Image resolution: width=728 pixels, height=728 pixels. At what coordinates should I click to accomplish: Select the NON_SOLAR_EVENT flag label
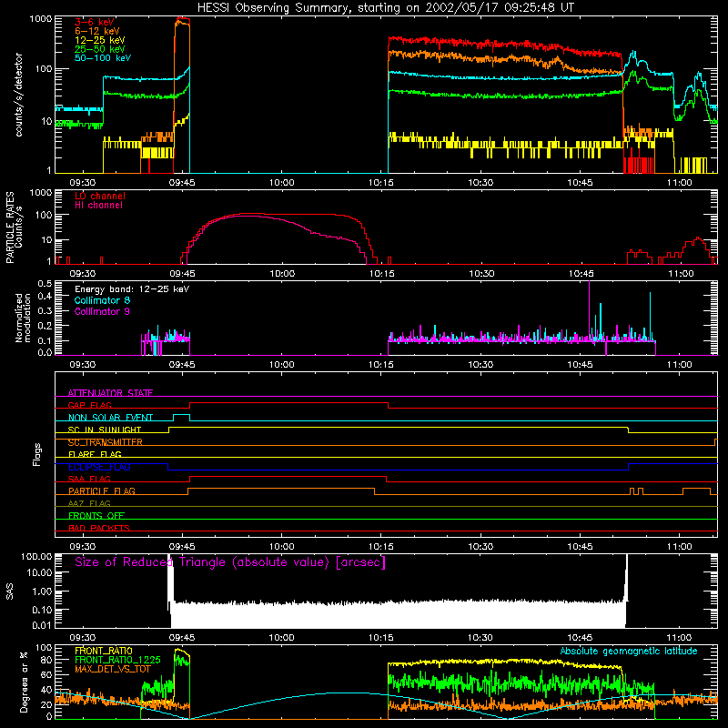[110, 418]
